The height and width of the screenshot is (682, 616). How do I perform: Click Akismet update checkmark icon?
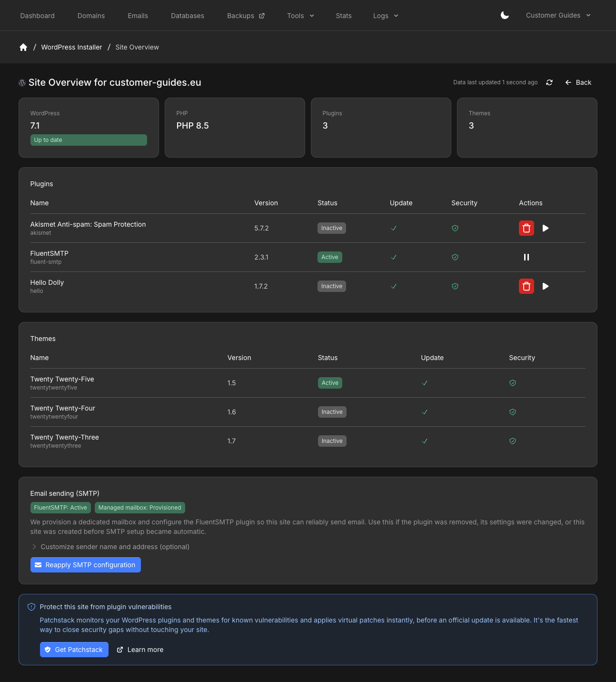394,228
